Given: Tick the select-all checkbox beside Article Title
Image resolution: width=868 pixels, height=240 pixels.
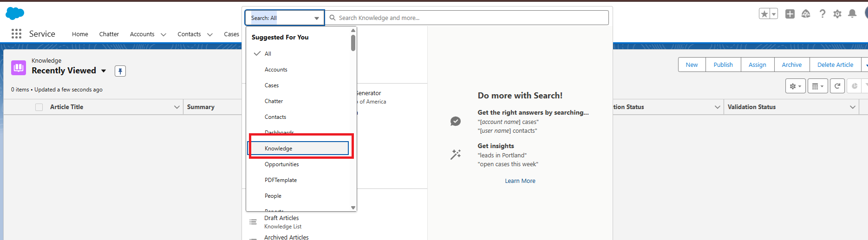Looking at the screenshot, I should (39, 107).
